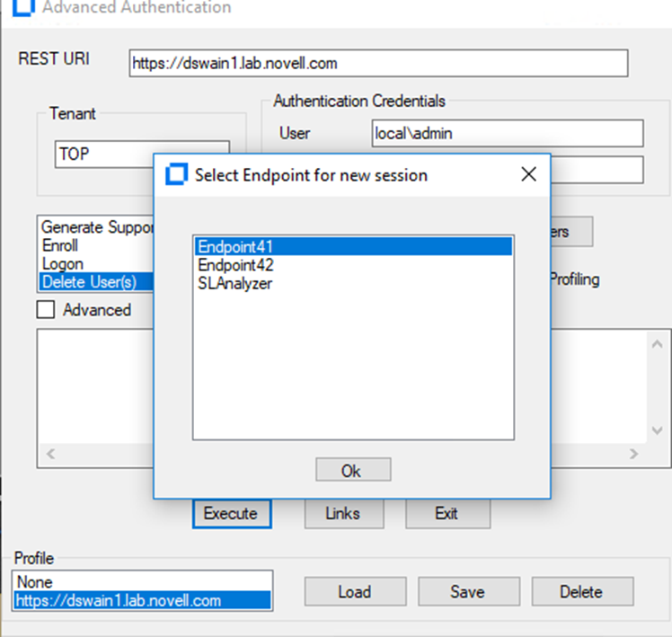672x637 pixels.
Task: Delete the selected profile
Action: tap(582, 591)
